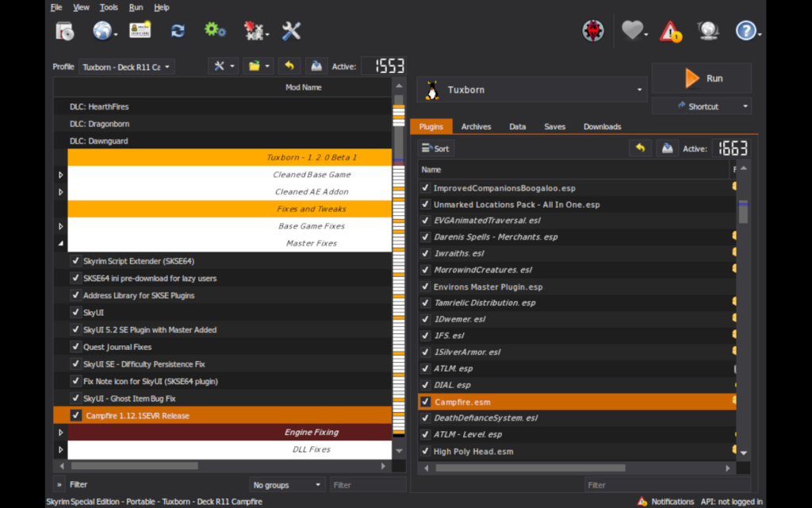Click the gray heart Endorse icon
The width and height of the screenshot is (812, 508).
coord(631,31)
